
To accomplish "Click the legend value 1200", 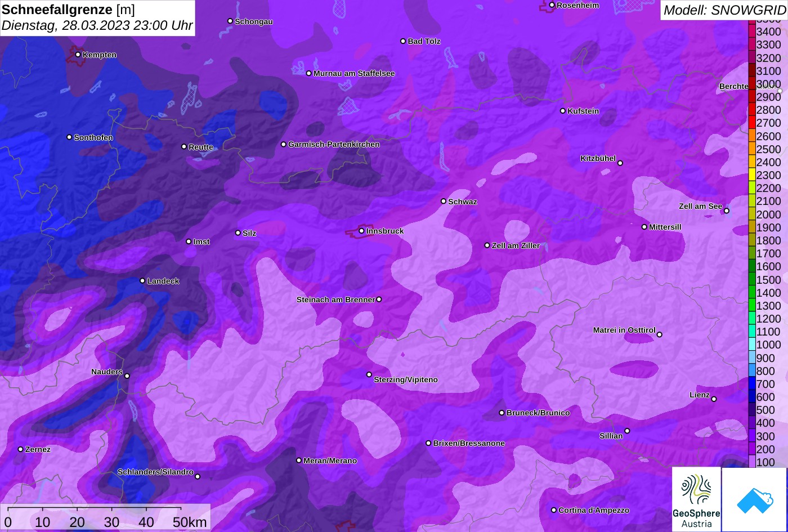I will point(769,319).
